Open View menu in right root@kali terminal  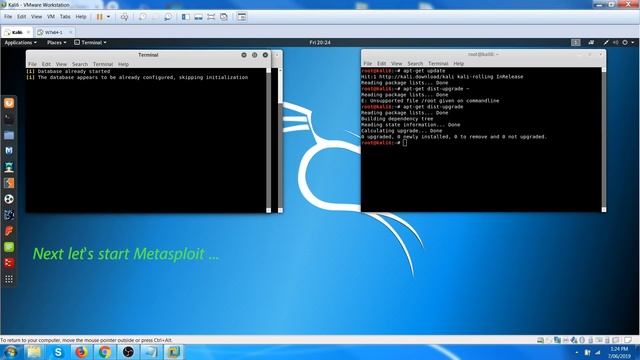[396, 64]
